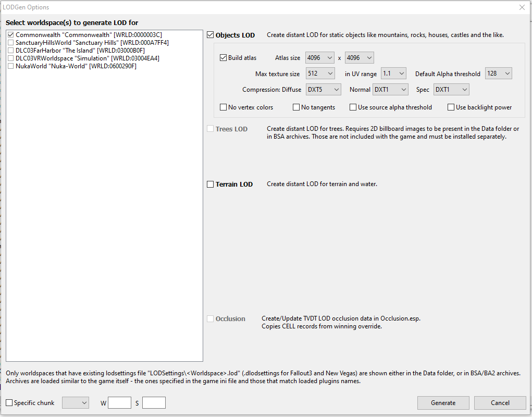Check DLC03FarHarbor "The Island" worldspace
532x417 pixels.
[x=10, y=50]
